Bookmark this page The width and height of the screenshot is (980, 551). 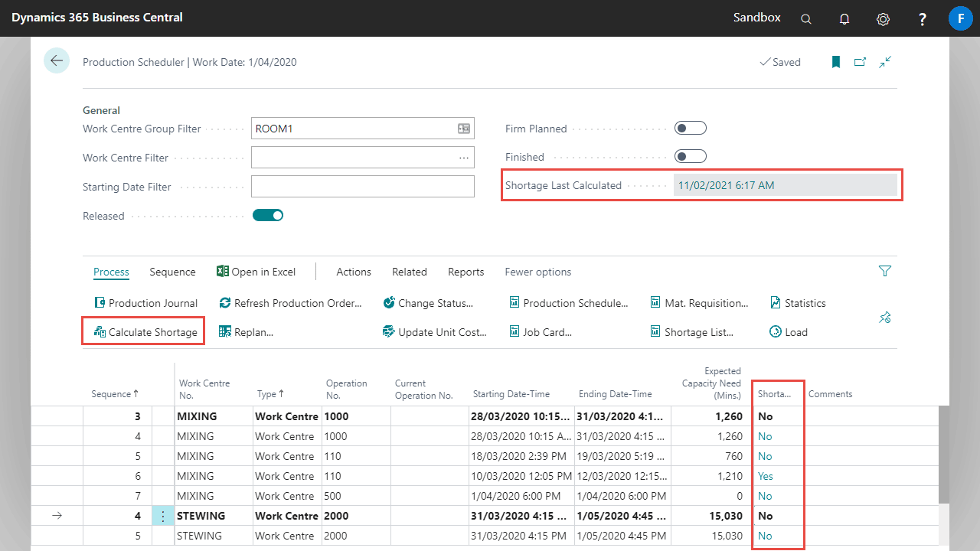(836, 62)
